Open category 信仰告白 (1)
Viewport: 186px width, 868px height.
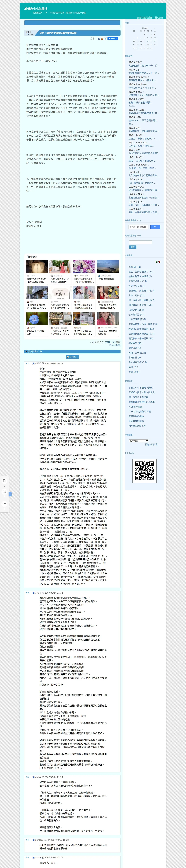[135, 267]
